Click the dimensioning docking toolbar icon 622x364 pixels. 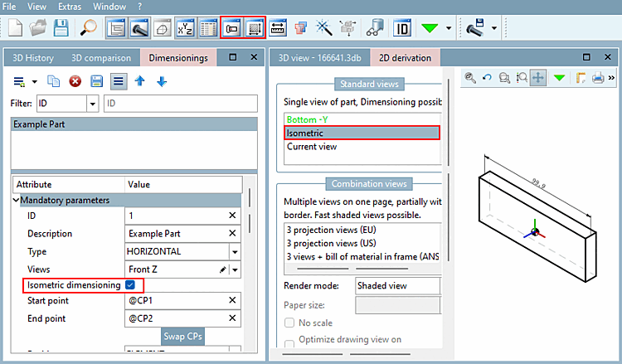coord(231,28)
